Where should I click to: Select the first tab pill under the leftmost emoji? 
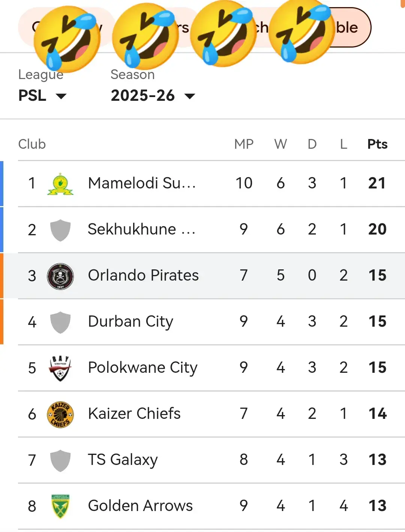tap(66, 27)
